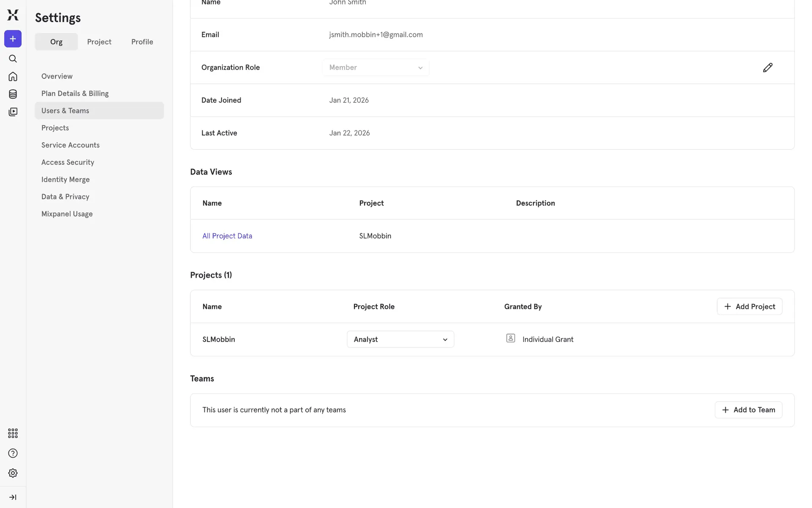Edit organization role with pencil icon
This screenshot has width=812, height=508.
[768, 68]
